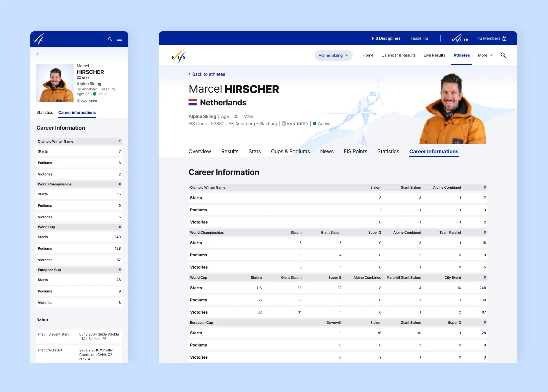Open the desktop Statistics tab
The width and height of the screenshot is (548, 392).
pyautogui.click(x=388, y=151)
